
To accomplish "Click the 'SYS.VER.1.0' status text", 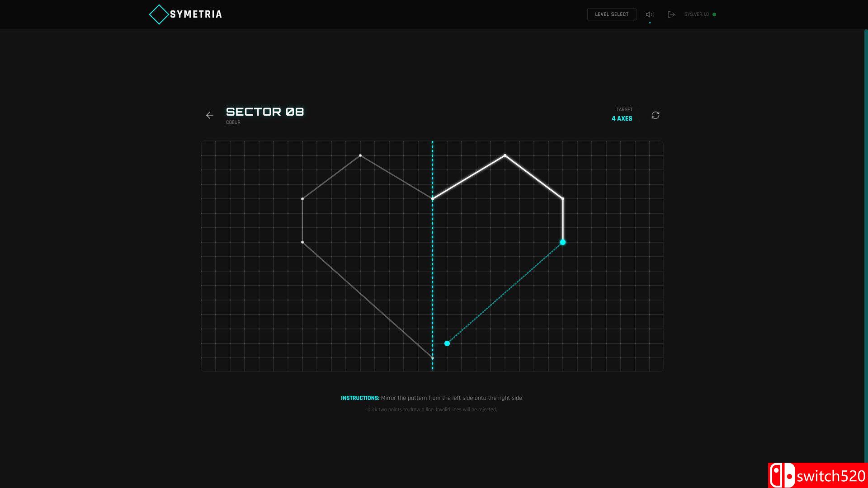I will tap(696, 14).
